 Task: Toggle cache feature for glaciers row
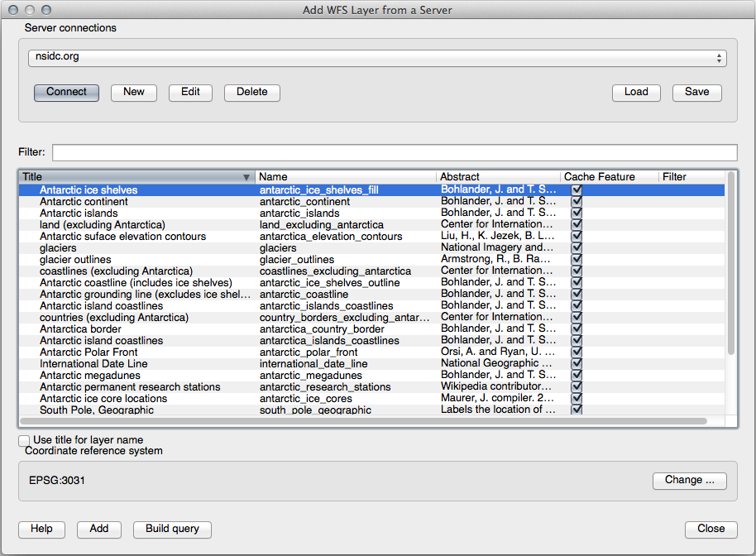coord(577,248)
